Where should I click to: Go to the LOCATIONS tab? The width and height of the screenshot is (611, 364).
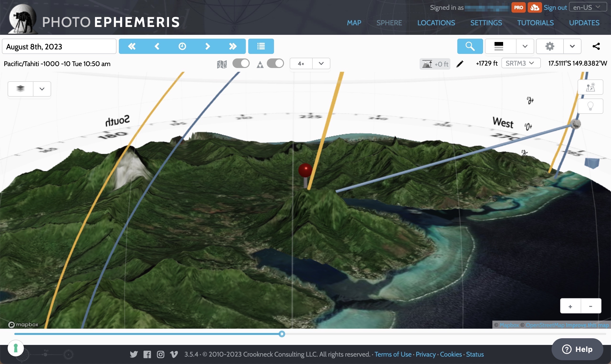pos(436,23)
